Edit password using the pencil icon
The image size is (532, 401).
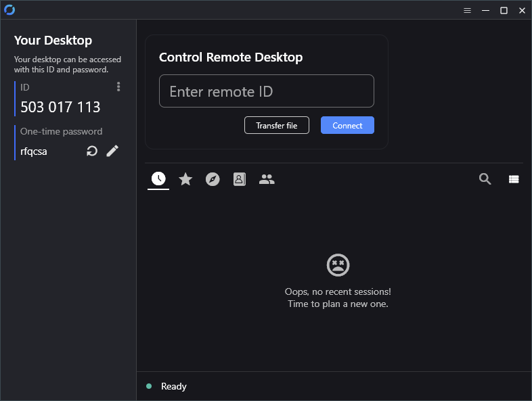pos(112,151)
